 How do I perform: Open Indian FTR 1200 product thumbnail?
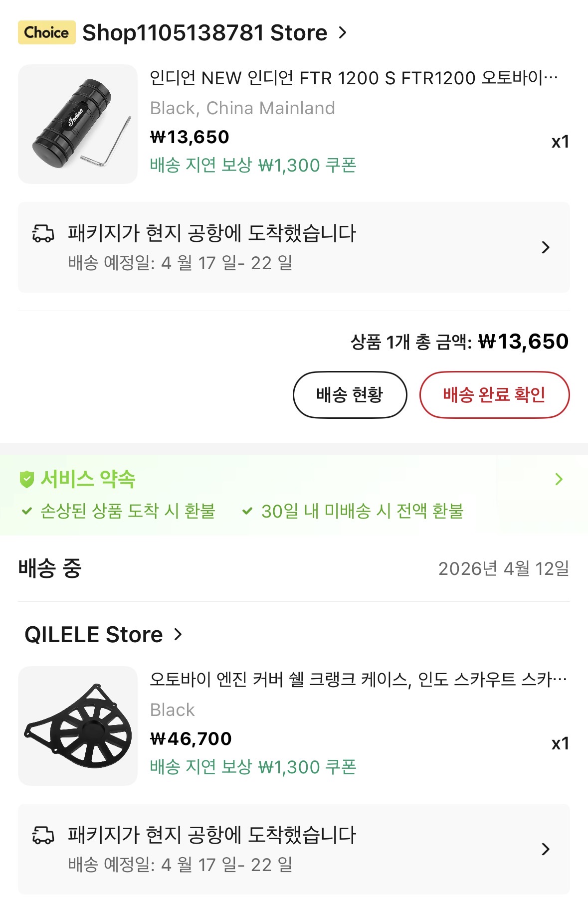pyautogui.click(x=77, y=124)
